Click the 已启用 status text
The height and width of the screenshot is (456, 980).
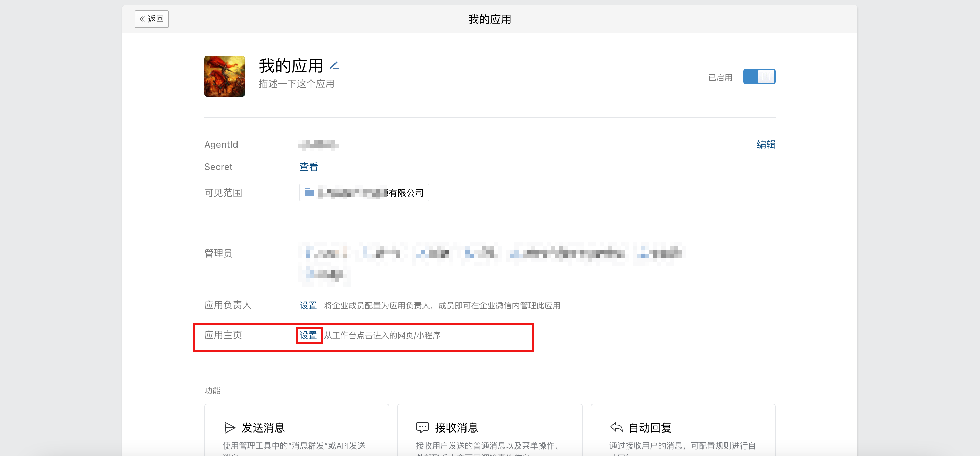coord(720,78)
